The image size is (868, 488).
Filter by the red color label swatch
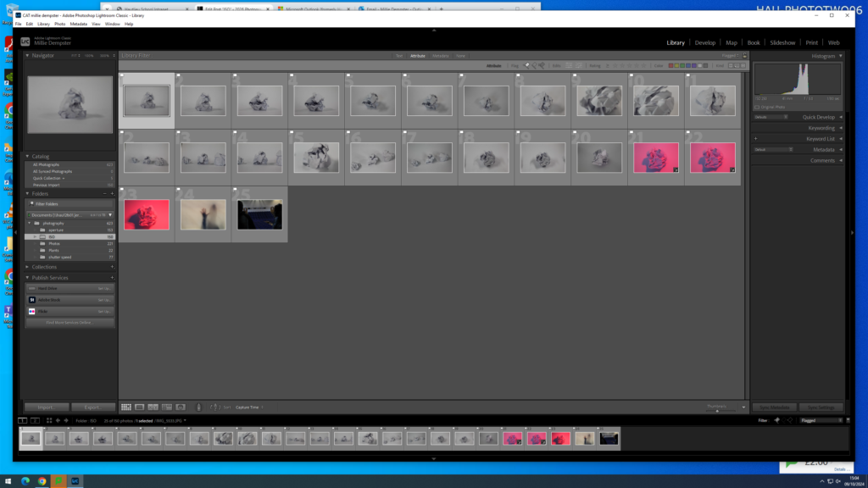tap(671, 66)
